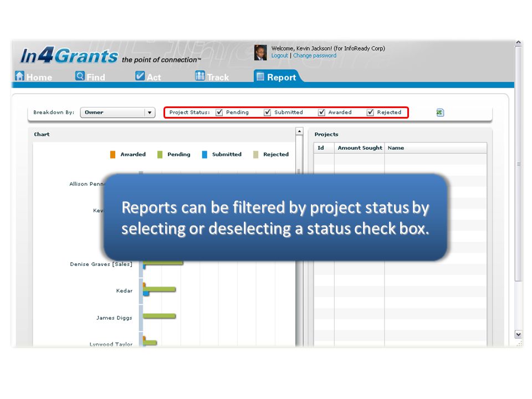This screenshot has height=399, width=532.
Task: Click the James Diggs pending bar
Action: 159,316
